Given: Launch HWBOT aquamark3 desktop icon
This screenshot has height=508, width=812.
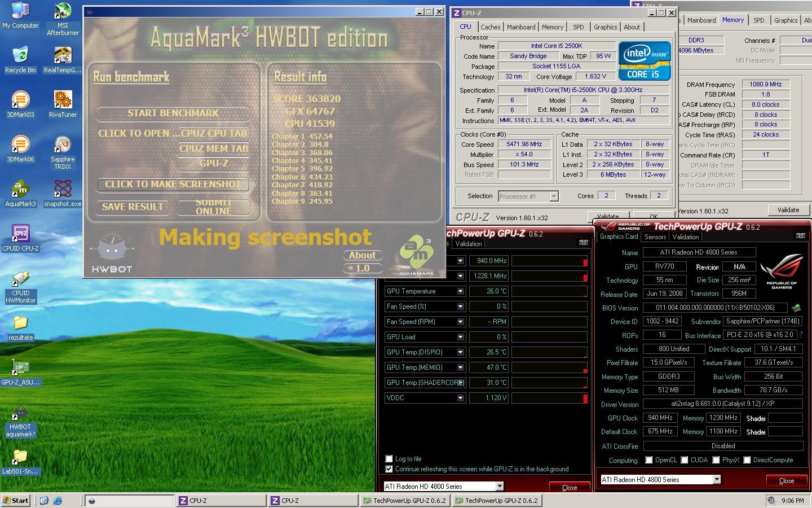Looking at the screenshot, I should coord(20,421).
